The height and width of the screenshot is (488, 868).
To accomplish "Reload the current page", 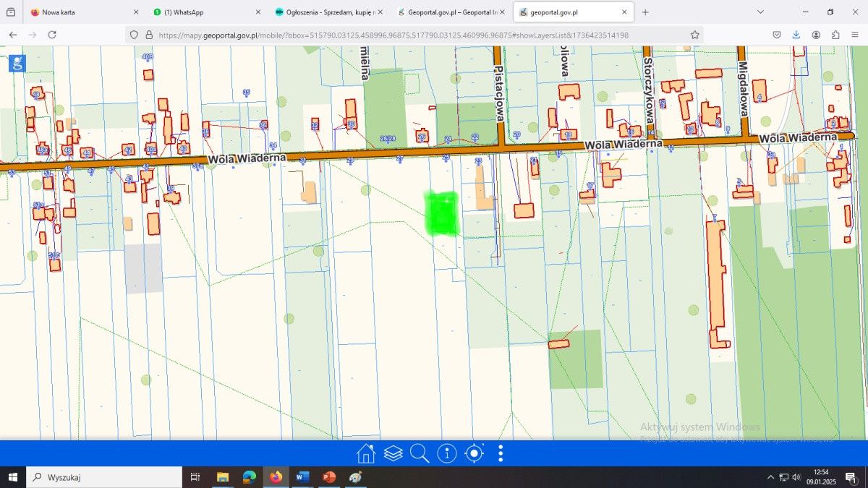I will coord(52,35).
